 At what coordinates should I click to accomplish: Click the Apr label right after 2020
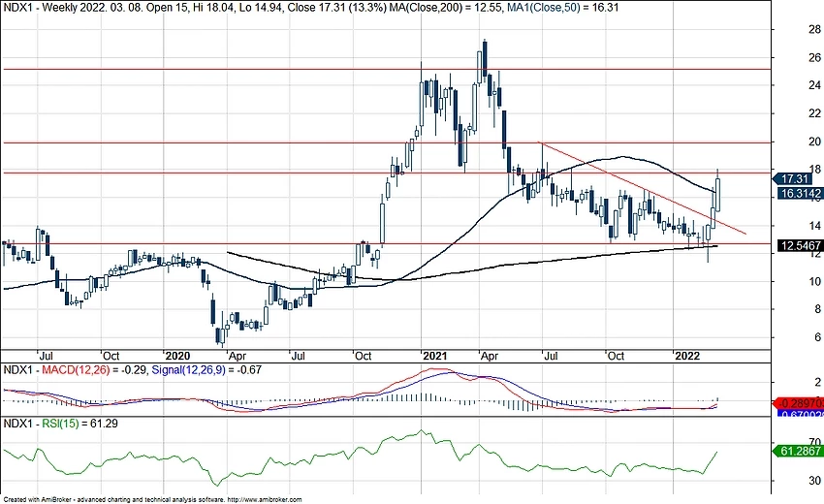click(238, 356)
